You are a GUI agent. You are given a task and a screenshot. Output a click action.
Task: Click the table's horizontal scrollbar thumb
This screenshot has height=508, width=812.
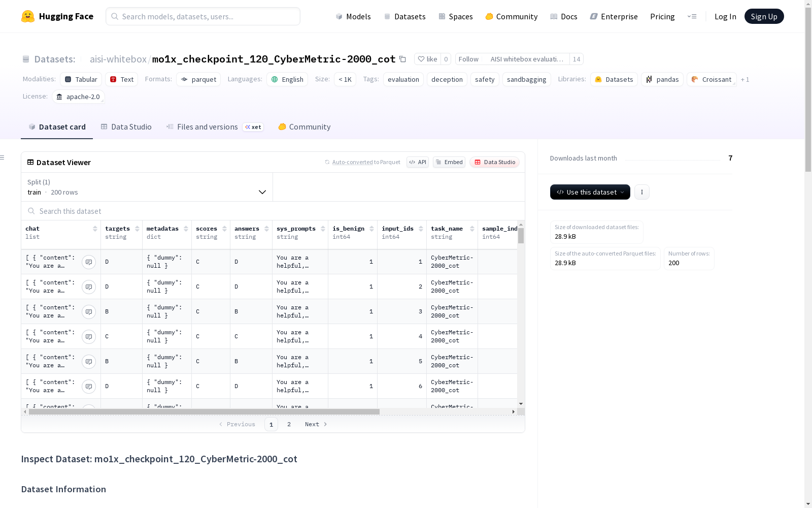[x=204, y=411]
